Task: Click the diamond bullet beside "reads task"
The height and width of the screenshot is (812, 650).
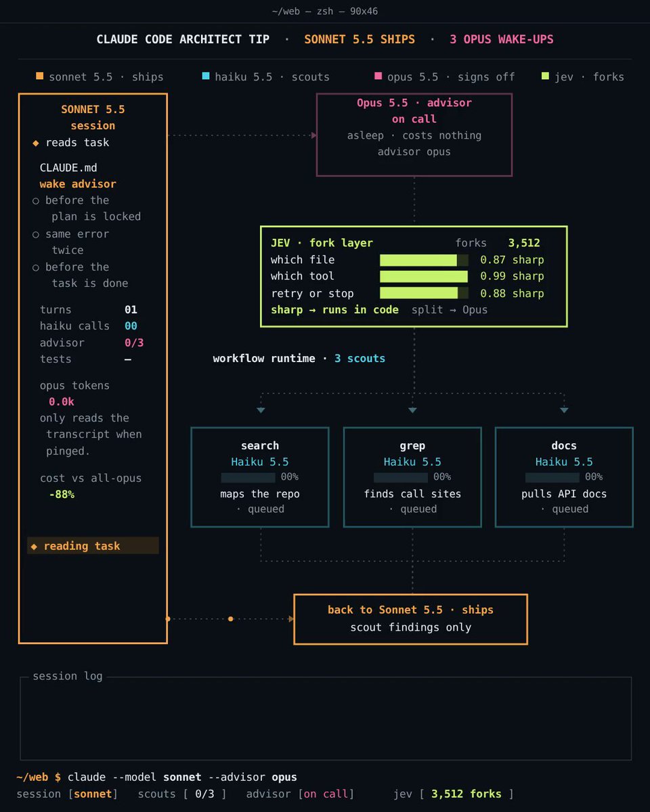Action: [x=36, y=143]
